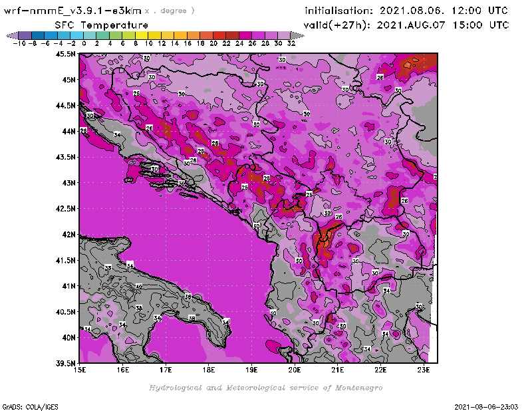Screen dimensions: 532x411
Task: Click the 39.5N latitude label
Action: 65,364
